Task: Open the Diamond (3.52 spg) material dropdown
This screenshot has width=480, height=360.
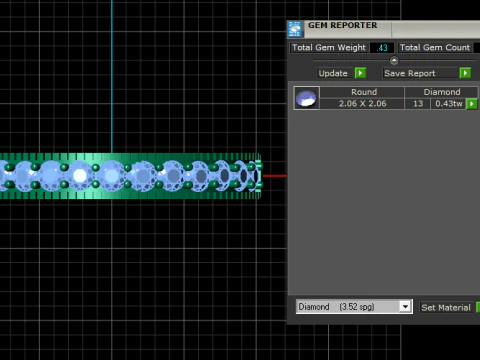Action: [x=405, y=306]
